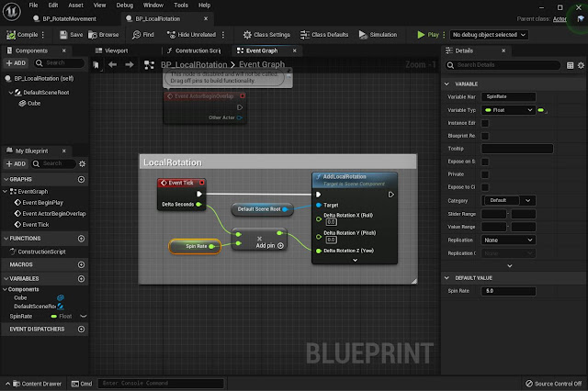Edit Spin Rate default value field
Screen dimensions: 588x391
pos(508,291)
